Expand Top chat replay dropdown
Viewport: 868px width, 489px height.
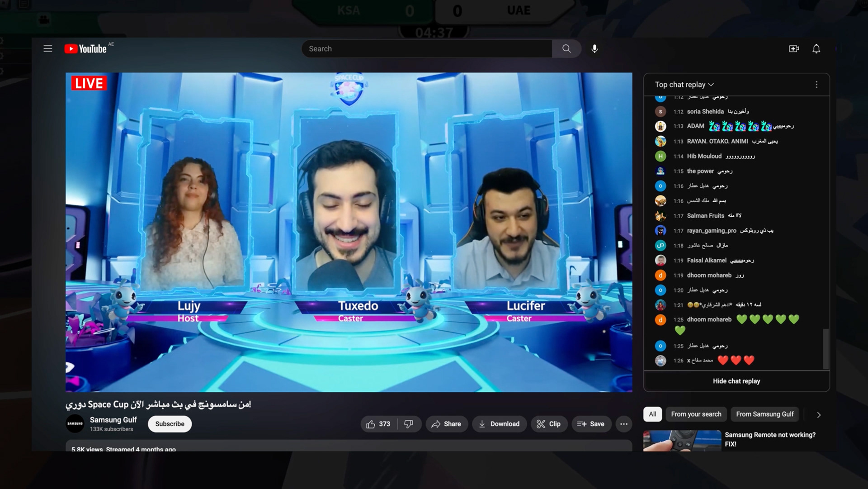tap(684, 85)
